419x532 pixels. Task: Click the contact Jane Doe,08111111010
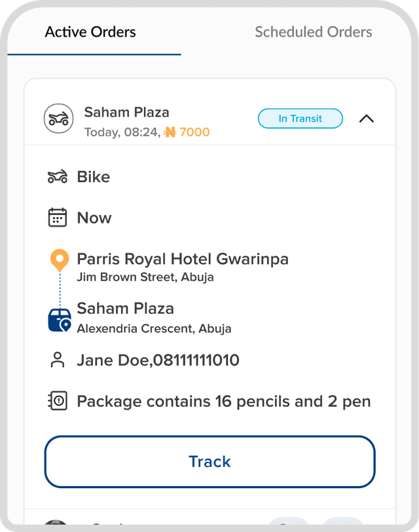[158, 360]
